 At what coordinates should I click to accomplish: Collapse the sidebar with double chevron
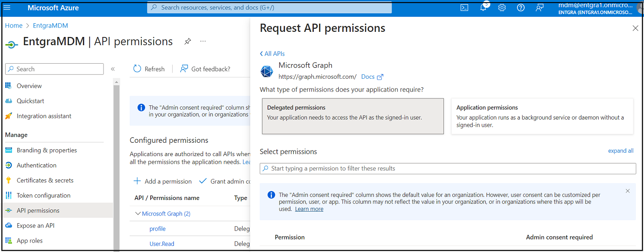click(x=113, y=69)
